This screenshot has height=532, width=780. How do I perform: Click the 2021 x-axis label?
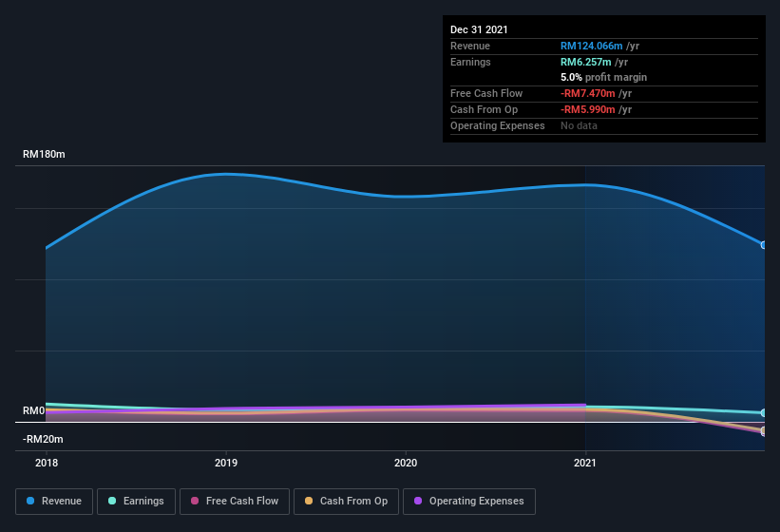[x=585, y=463]
